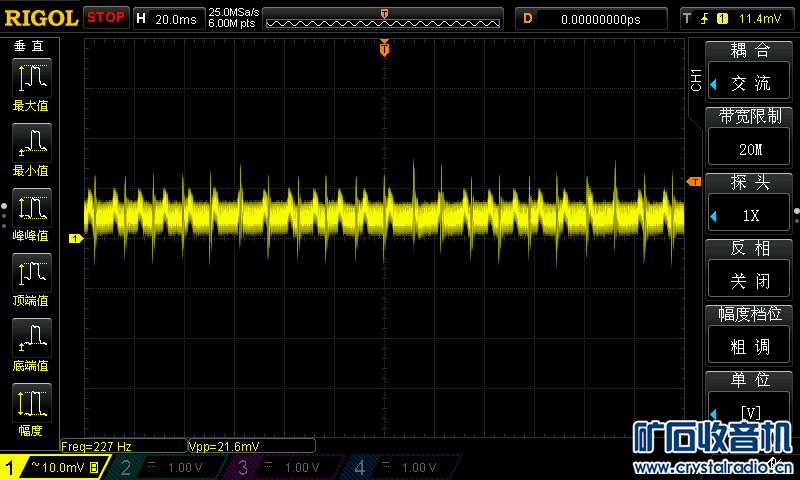
Task: Select the 底端值 (Base) measurement icon
Action: tap(30, 344)
